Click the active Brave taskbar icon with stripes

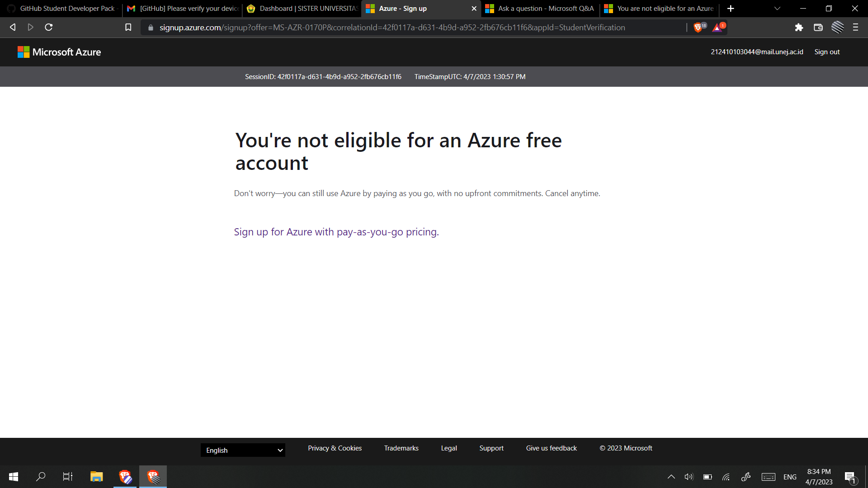tap(153, 477)
